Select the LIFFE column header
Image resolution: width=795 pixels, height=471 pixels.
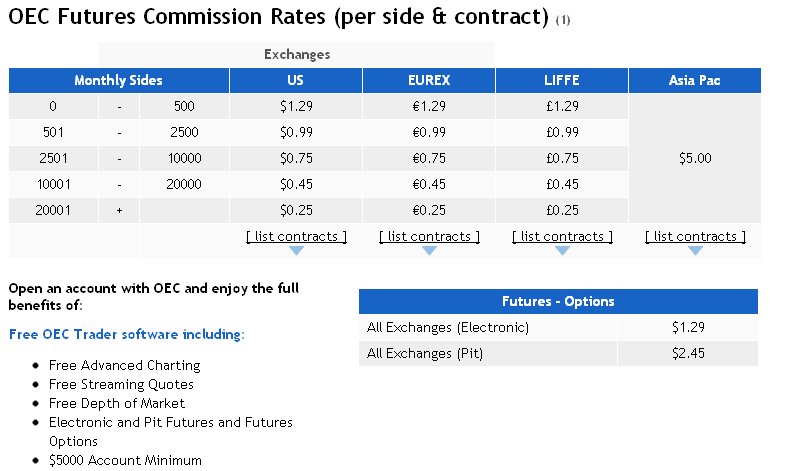coord(562,81)
